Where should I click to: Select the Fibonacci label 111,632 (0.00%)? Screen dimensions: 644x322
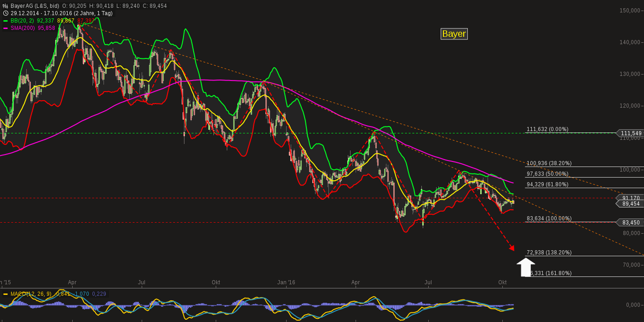(547, 129)
